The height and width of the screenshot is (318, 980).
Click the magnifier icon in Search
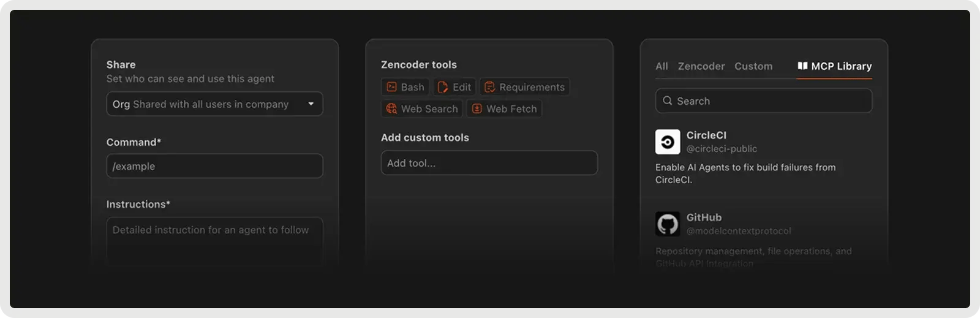pyautogui.click(x=668, y=101)
